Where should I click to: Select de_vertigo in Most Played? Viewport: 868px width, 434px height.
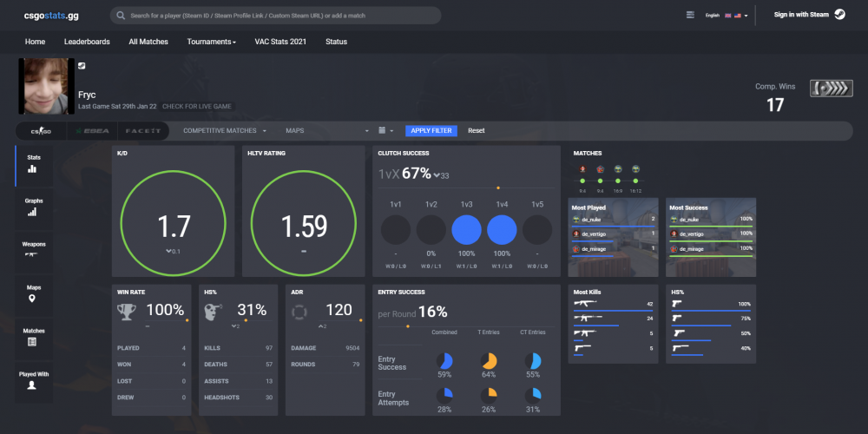point(613,234)
